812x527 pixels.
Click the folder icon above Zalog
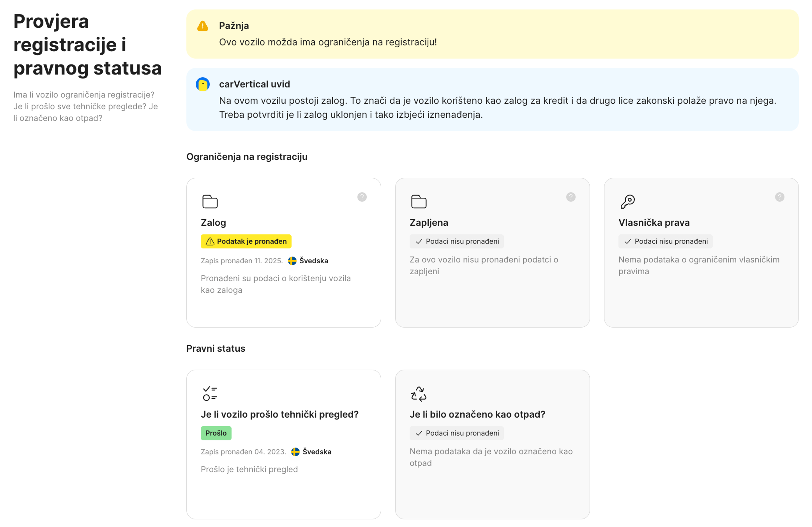[x=210, y=201]
